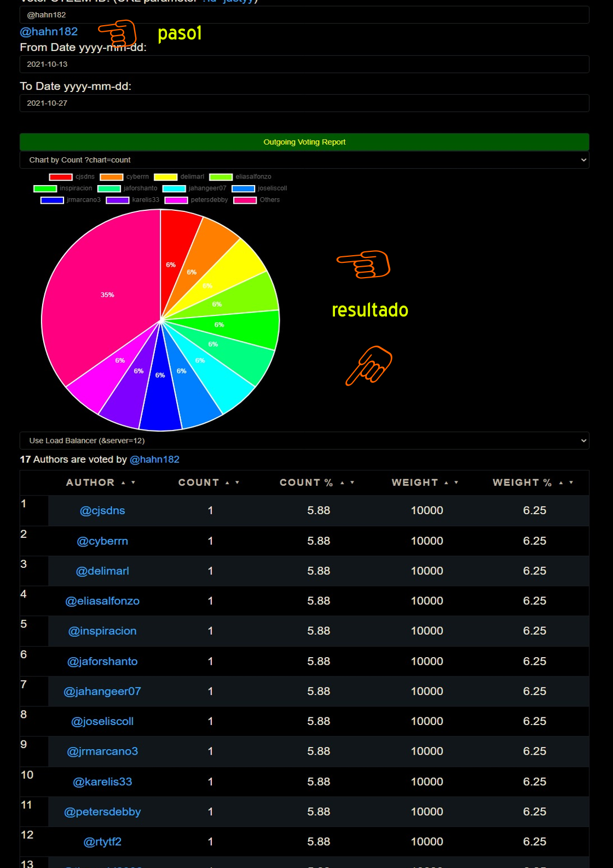Open author link @rtytf2
Screen dimensions: 613x868
[102, 842]
